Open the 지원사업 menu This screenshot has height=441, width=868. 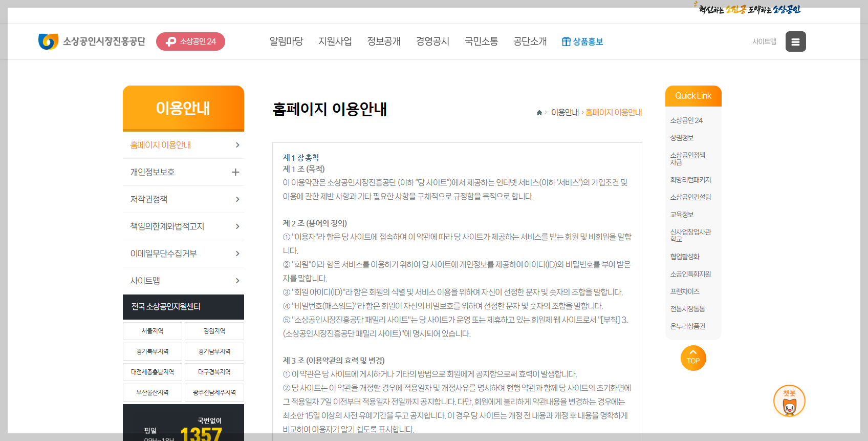point(335,41)
